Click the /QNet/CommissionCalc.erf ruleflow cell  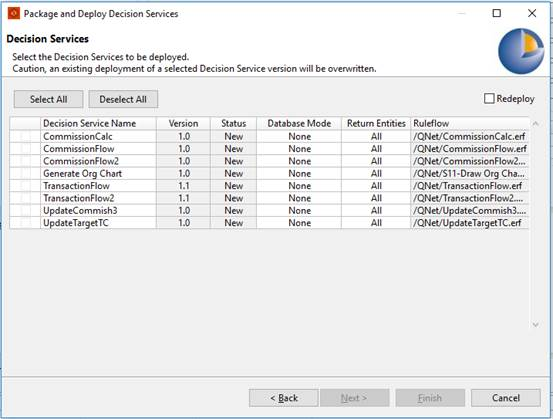click(470, 136)
